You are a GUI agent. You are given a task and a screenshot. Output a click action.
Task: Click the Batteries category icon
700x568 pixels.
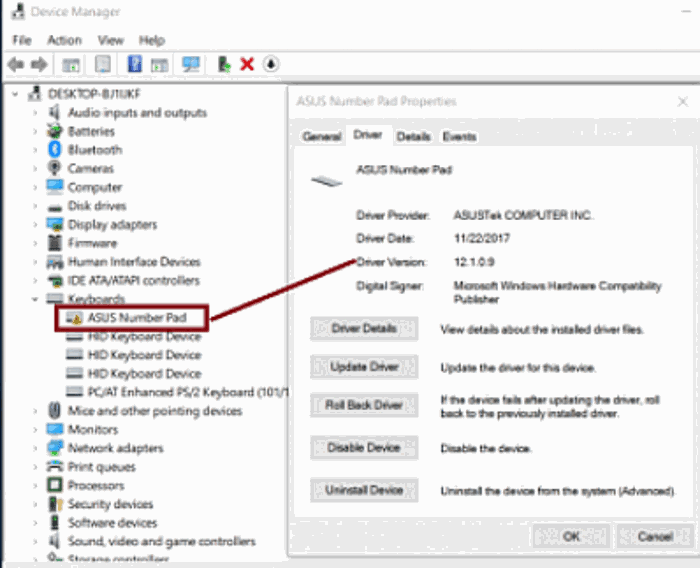coord(54,131)
